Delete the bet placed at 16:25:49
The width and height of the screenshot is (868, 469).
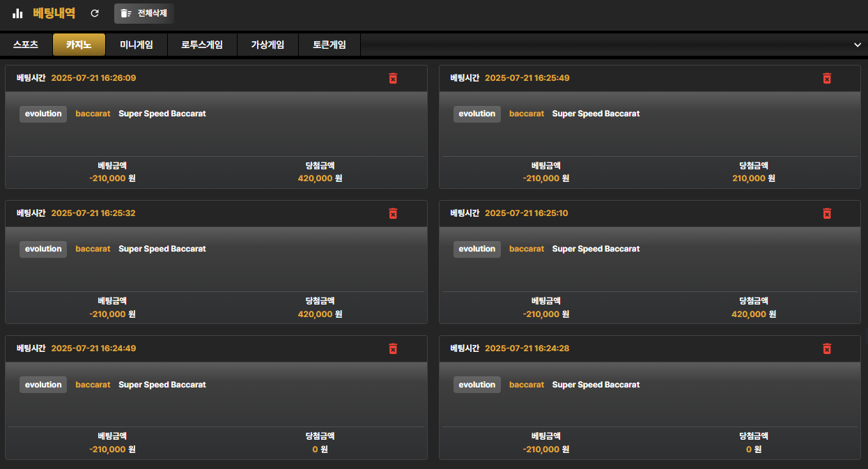click(827, 78)
